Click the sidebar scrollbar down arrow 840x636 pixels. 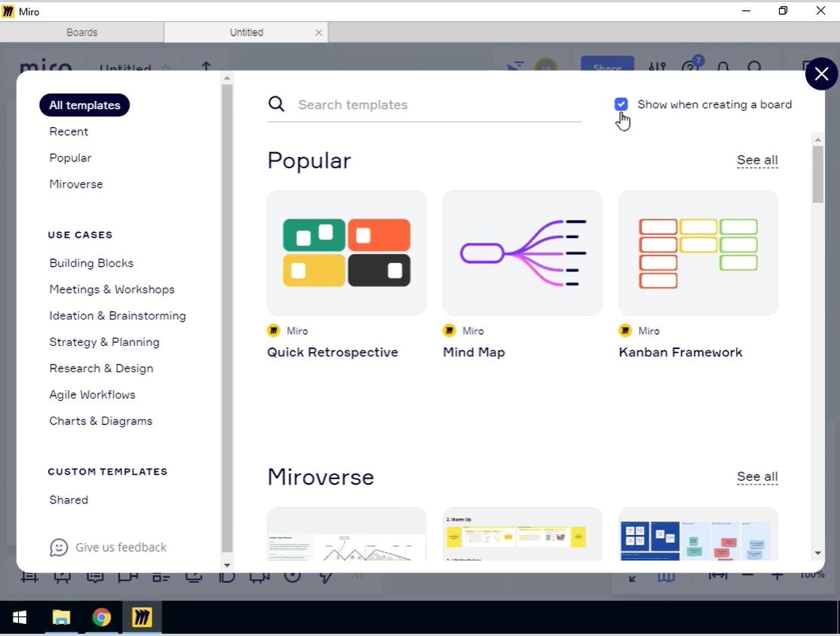pos(228,564)
